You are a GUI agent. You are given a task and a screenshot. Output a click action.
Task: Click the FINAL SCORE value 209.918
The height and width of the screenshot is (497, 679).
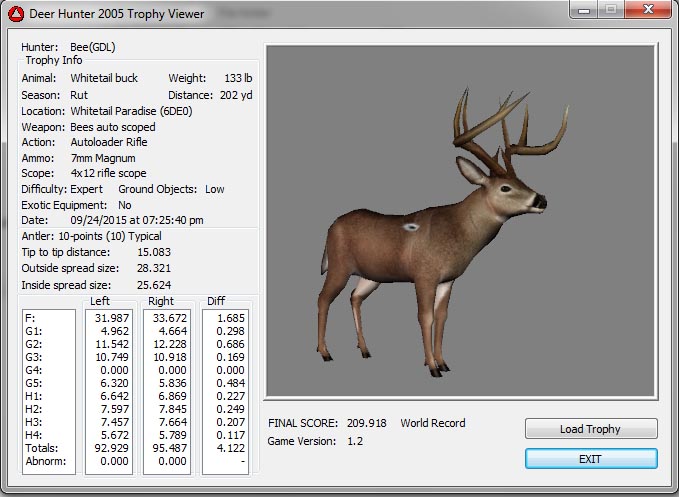click(364, 423)
